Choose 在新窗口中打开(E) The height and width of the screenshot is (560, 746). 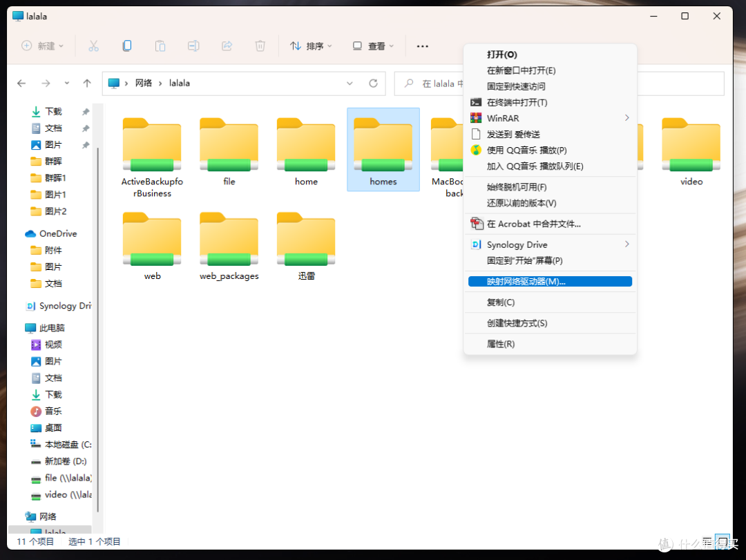coord(550,70)
